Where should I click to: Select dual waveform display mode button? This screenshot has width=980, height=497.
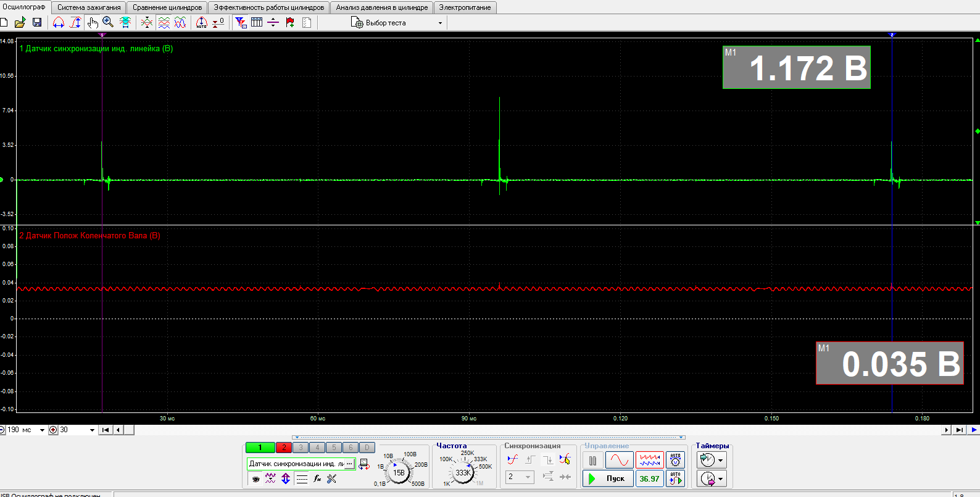650,461
